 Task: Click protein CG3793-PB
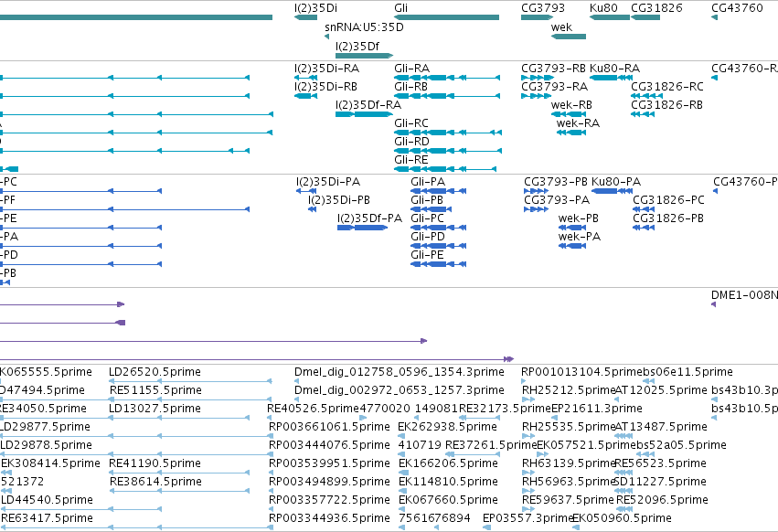(536, 191)
